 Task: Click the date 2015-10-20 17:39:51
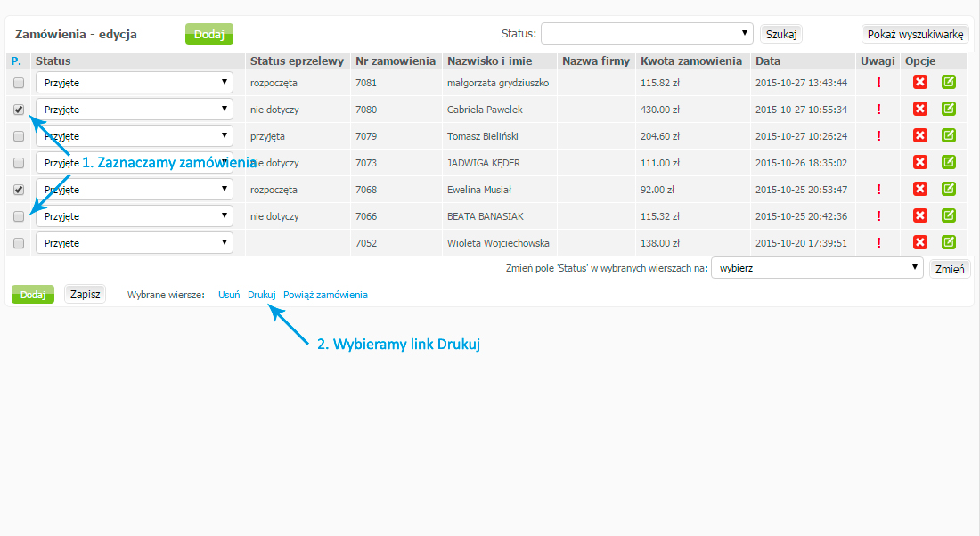click(801, 243)
